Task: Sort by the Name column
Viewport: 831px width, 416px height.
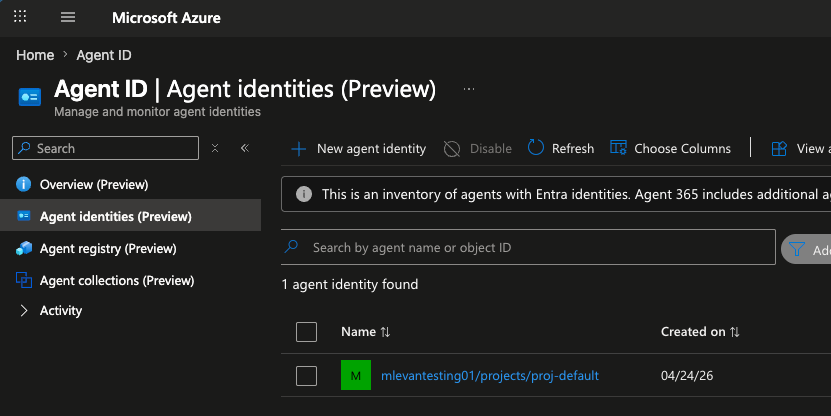Action: (366, 332)
